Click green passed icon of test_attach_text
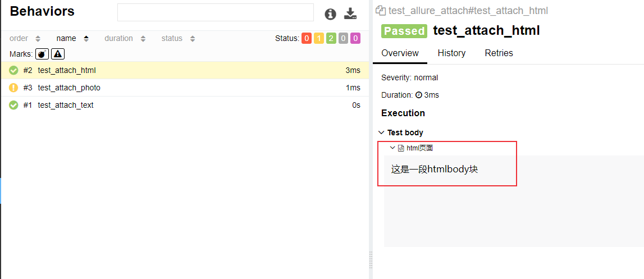Screen dimensions: 644x279 point(14,105)
